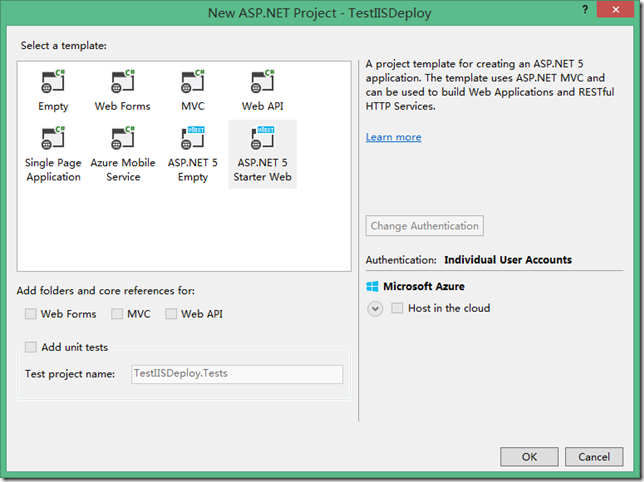Select the Empty template icon

pyautogui.click(x=53, y=82)
